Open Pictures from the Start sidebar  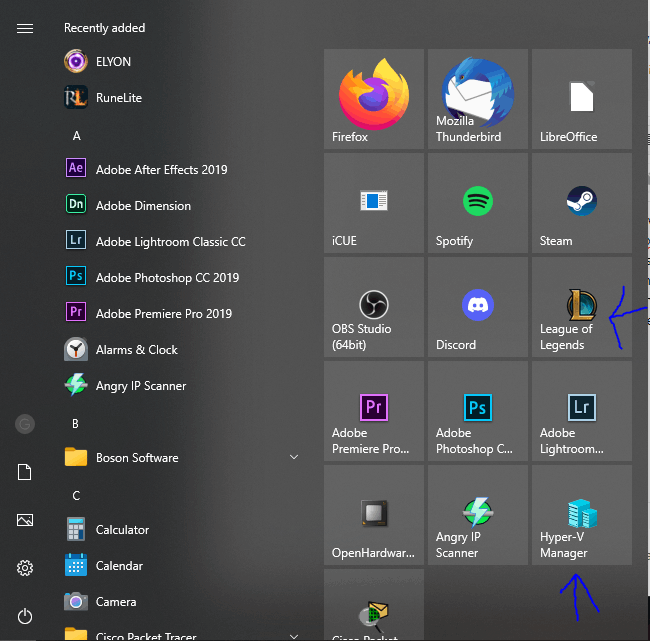(25, 520)
